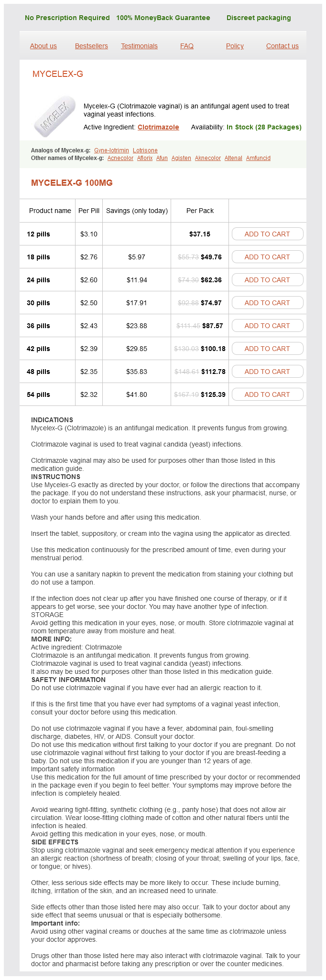Add 42 pills pack to cart
326x980 pixels.
pyautogui.click(x=267, y=349)
